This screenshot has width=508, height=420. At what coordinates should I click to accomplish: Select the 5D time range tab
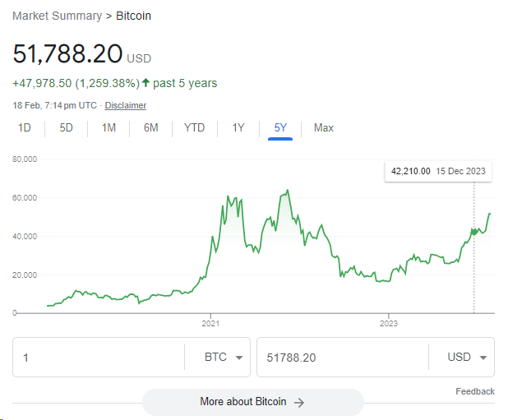tap(66, 127)
